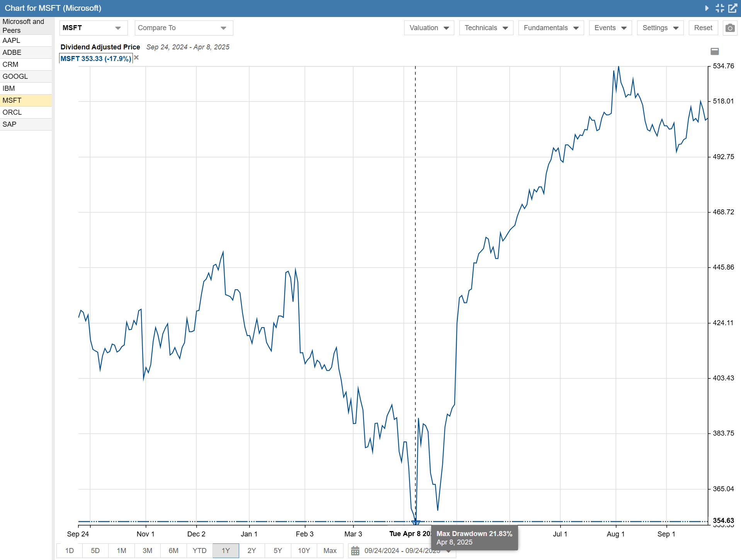Image resolution: width=741 pixels, height=560 pixels.
Task: Select the 1Y time range
Action: (226, 551)
